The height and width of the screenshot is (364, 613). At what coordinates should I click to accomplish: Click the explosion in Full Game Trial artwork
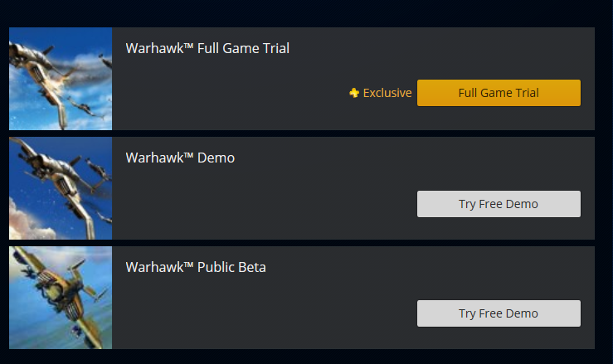tap(70, 78)
